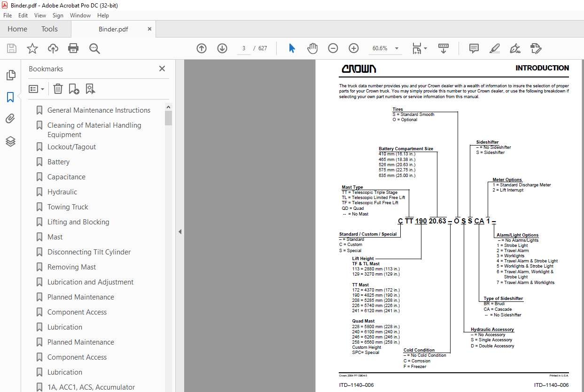Screen dimensions: 584x392
Task: Click the Stamp/send for signature icon
Action: click(536, 48)
